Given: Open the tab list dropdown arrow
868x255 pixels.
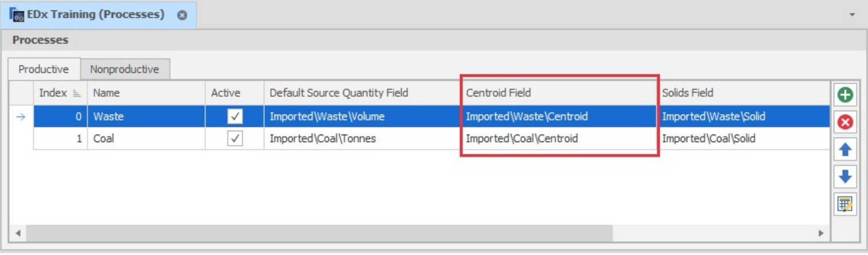Looking at the screenshot, I should (852, 15).
